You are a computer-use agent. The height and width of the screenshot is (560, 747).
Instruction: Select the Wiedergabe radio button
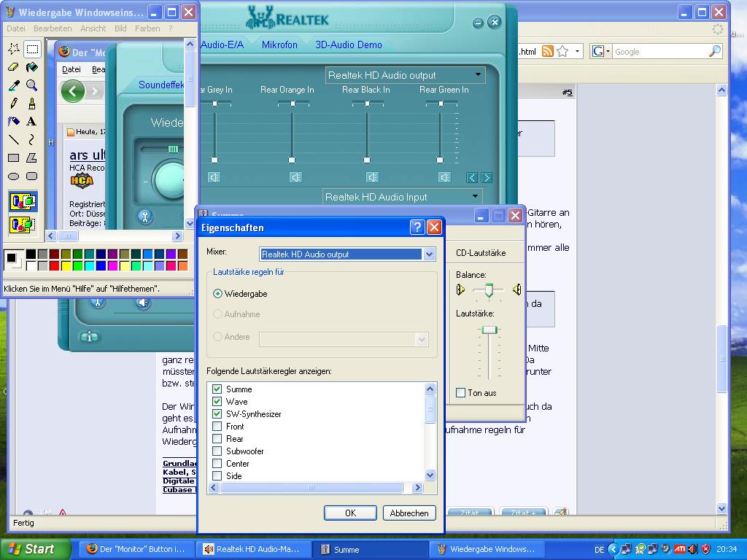pyautogui.click(x=217, y=294)
